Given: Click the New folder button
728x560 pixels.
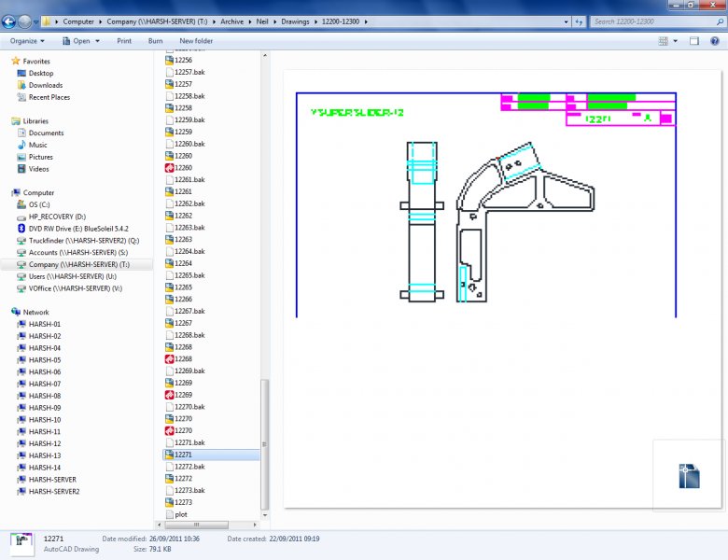Looking at the screenshot, I should [196, 41].
